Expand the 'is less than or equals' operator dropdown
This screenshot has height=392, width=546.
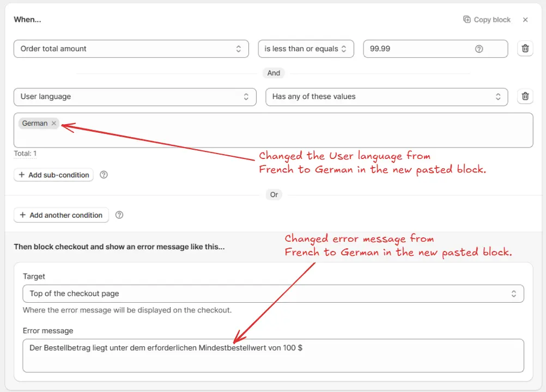click(306, 48)
